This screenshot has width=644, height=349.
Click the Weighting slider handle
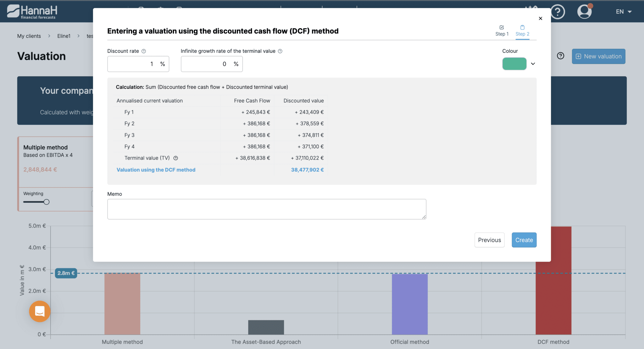tap(47, 202)
